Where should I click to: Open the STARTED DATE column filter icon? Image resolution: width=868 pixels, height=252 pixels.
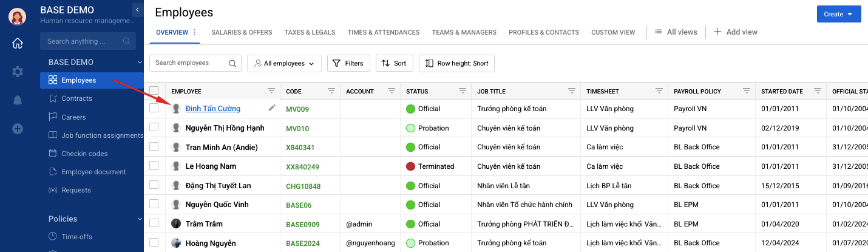818,91
